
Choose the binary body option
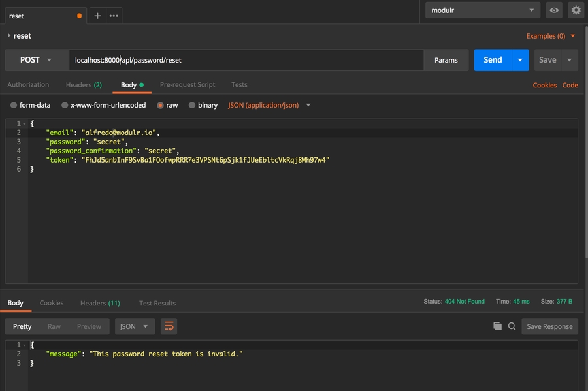point(192,105)
